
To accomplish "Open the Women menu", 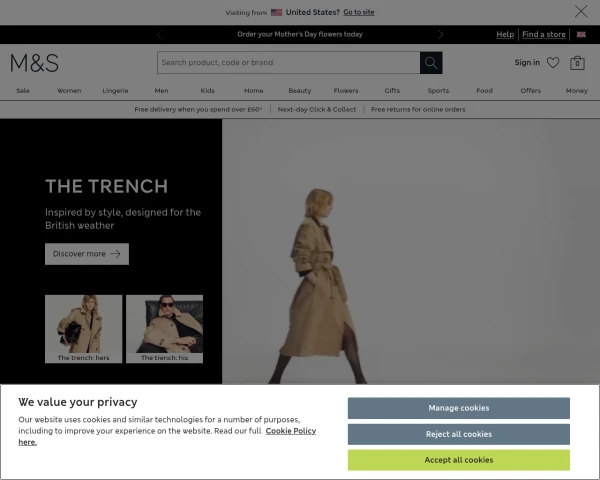I will [69, 91].
